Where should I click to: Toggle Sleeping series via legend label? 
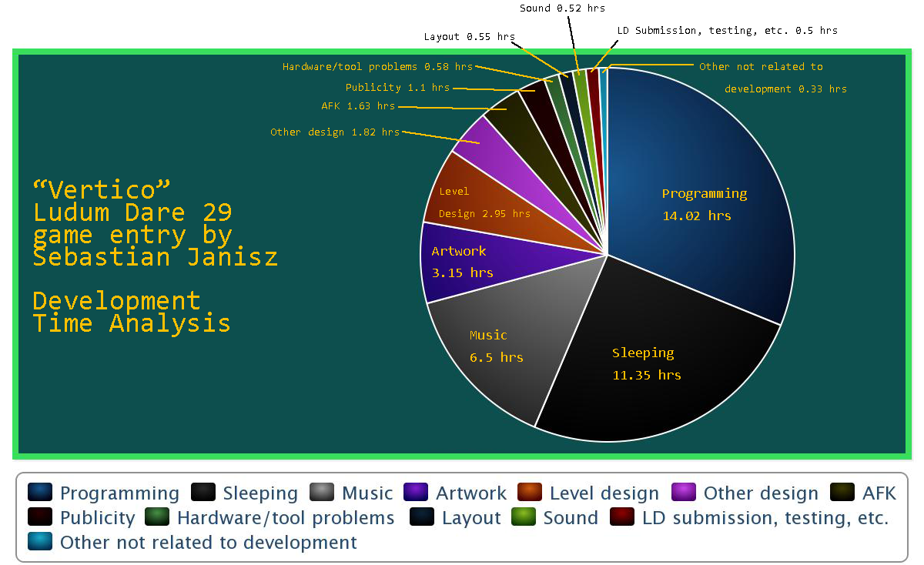[x=260, y=494]
